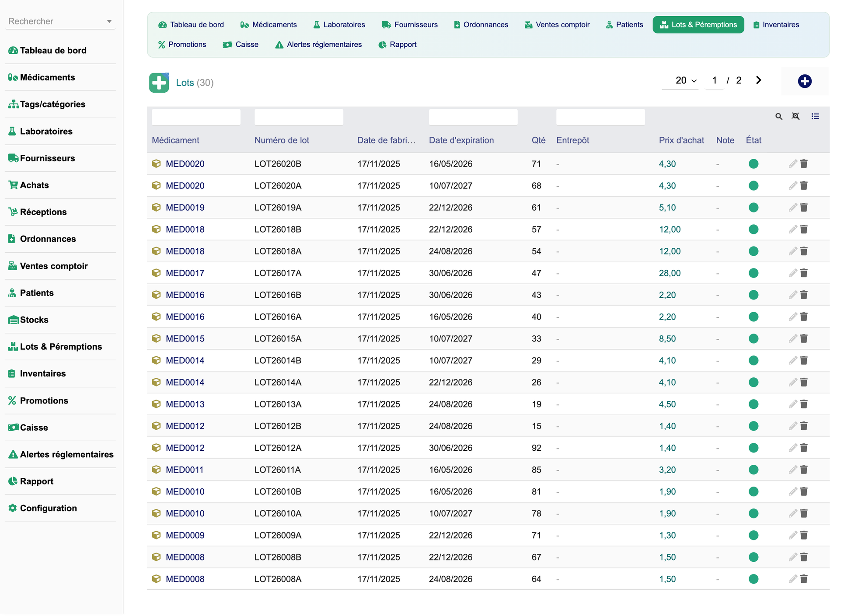The image size is (851, 616).
Task: Click the green Lots module icon
Action: [159, 83]
